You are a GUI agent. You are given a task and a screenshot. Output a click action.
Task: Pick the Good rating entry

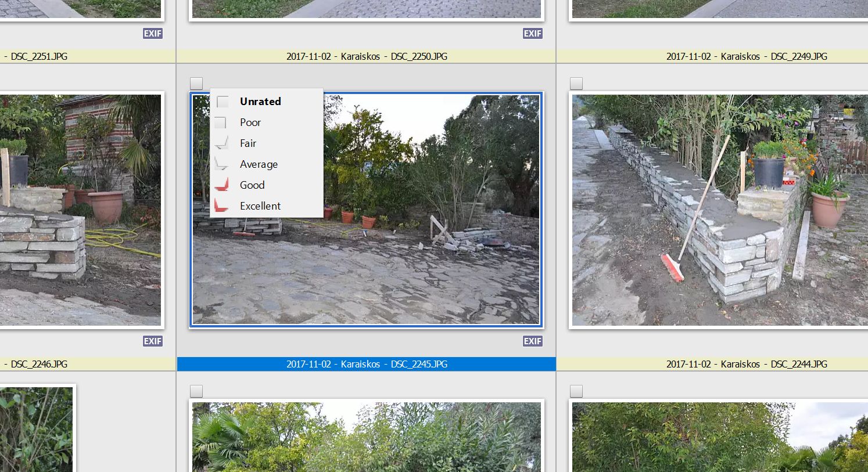(x=267, y=185)
